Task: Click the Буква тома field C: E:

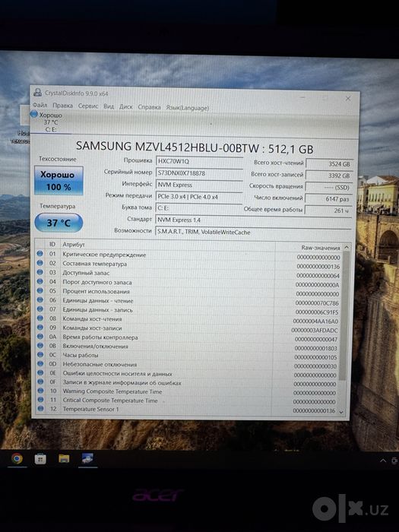Action: coord(199,208)
